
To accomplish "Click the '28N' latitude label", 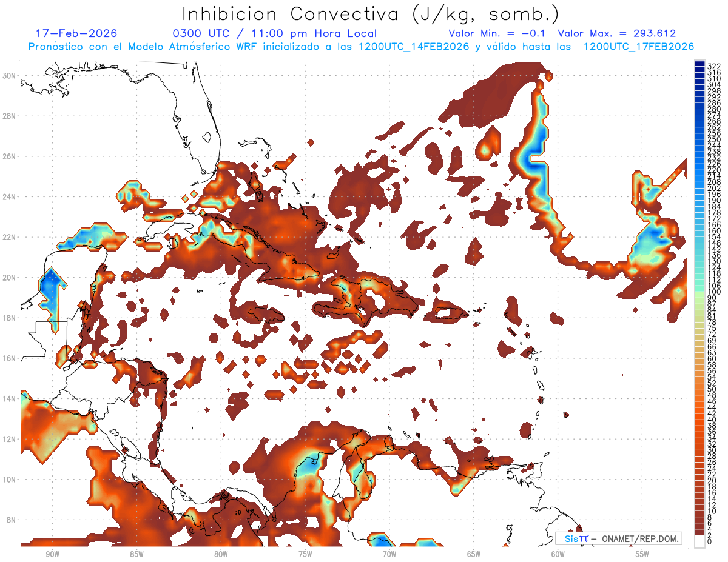I will (9, 116).
